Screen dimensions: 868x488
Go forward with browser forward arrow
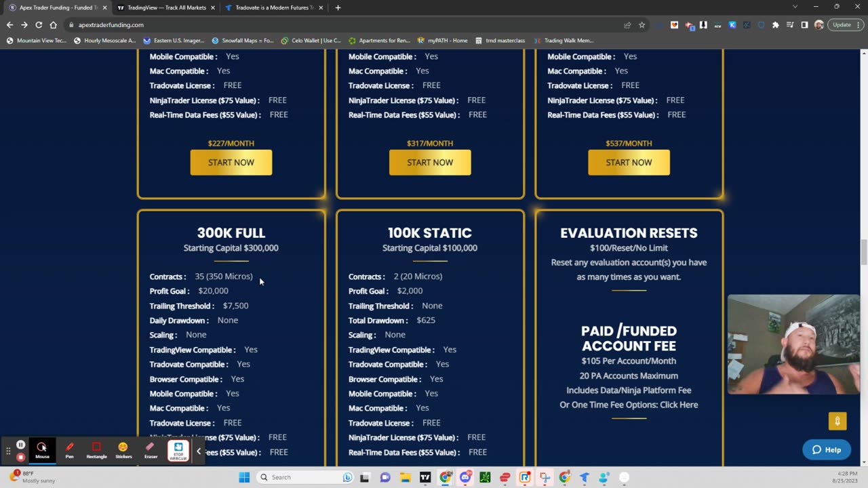coord(24,25)
